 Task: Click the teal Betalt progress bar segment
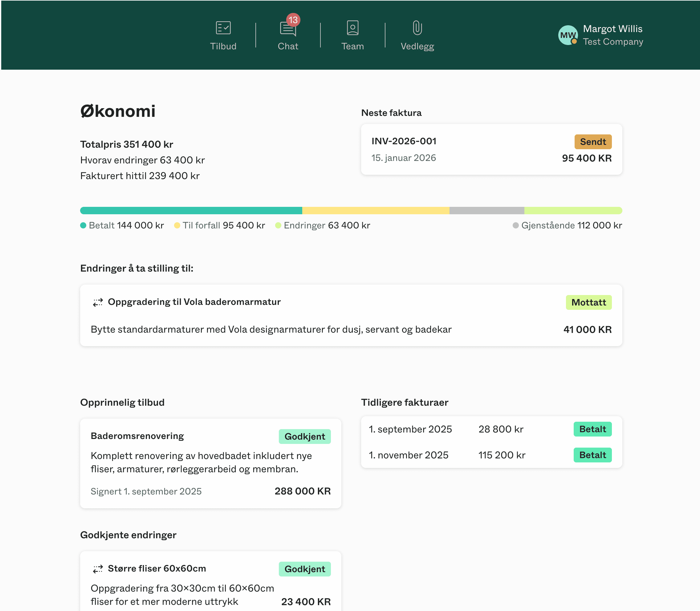(x=191, y=210)
